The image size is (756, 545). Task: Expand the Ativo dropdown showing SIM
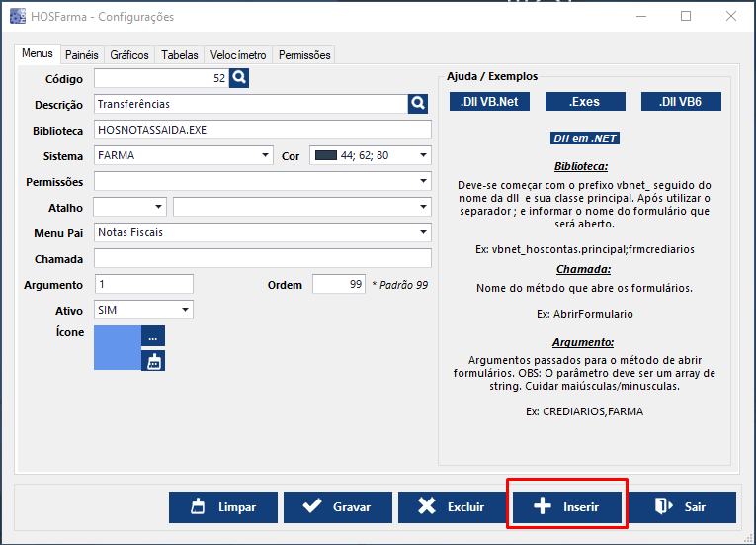(143, 310)
